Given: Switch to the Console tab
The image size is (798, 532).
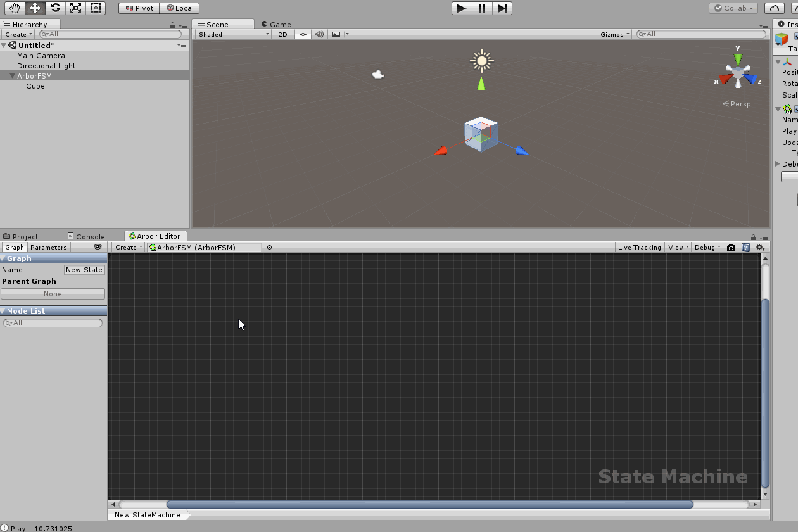Looking at the screenshot, I should (x=86, y=237).
